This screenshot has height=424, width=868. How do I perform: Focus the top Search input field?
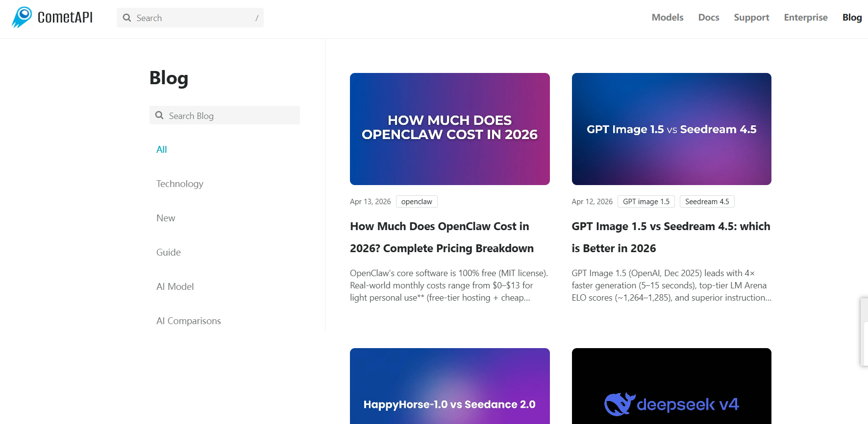tap(190, 18)
